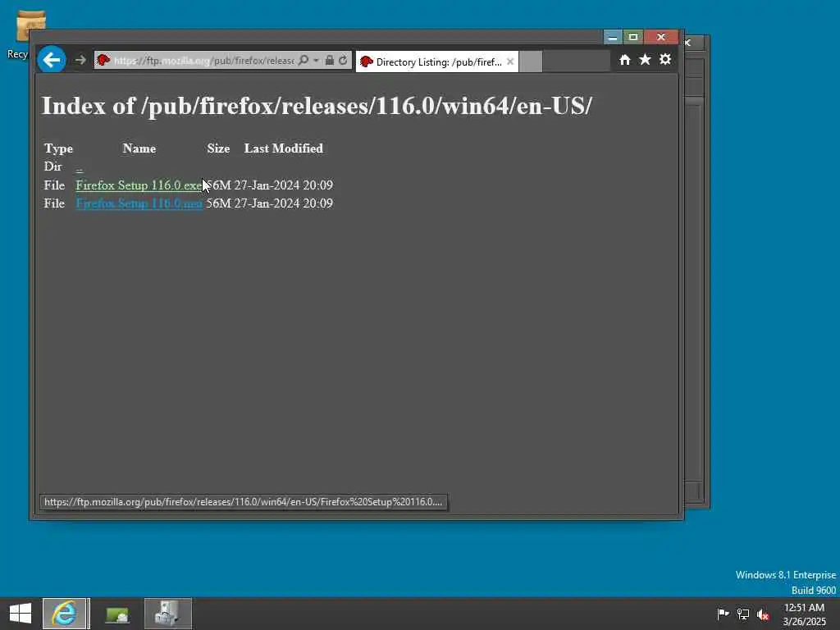This screenshot has width=840, height=630.
Task: Open a new tab button
Action: coord(531,62)
